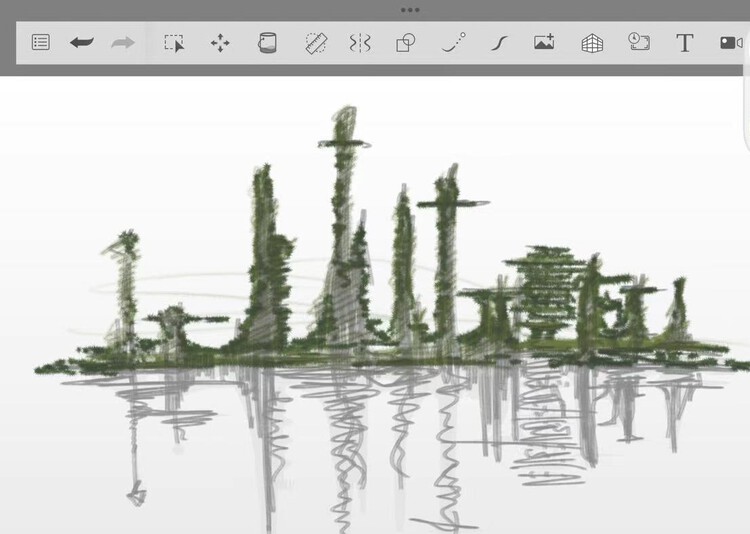Open the Ruler guides tool
The height and width of the screenshot is (534, 750).
tap(316, 43)
